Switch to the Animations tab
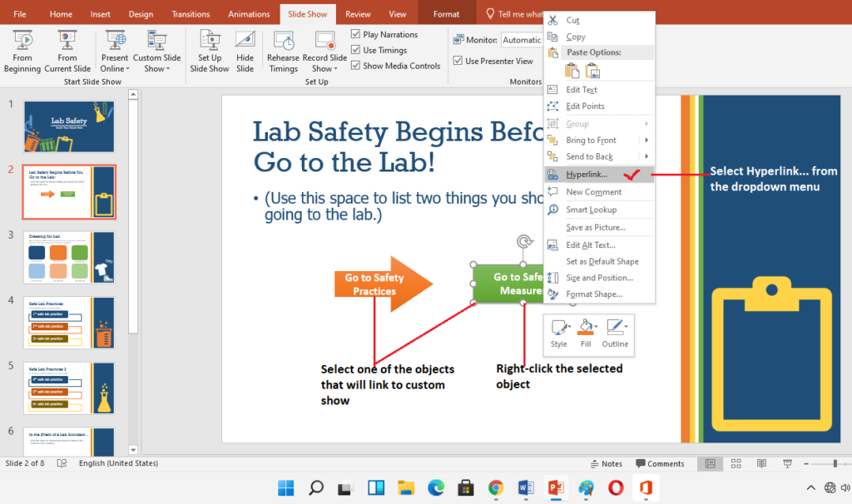This screenshot has height=504, width=852. pos(249,14)
